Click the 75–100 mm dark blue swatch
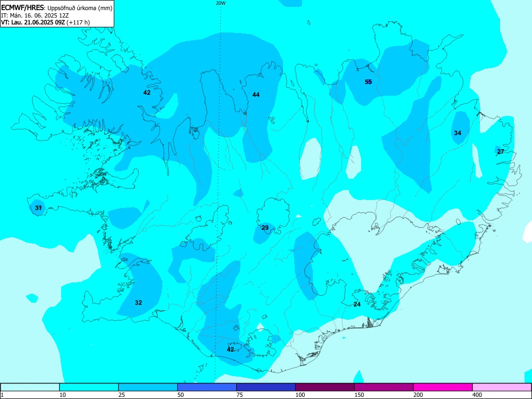 point(266,387)
